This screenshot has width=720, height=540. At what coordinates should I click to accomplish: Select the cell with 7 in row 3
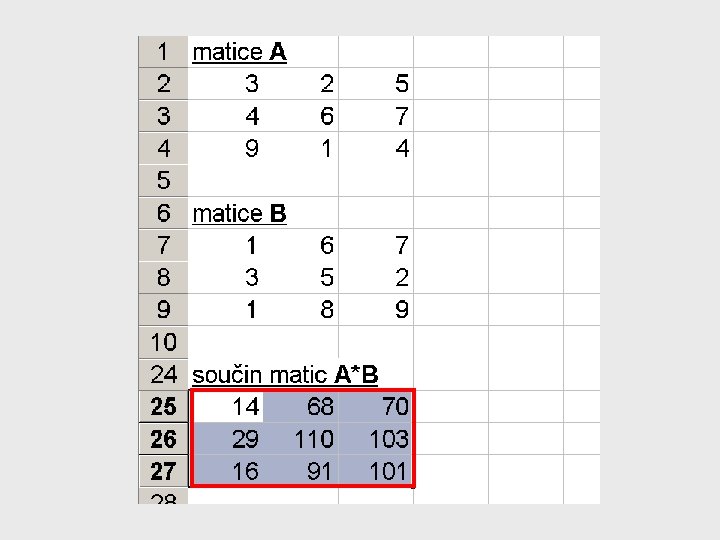(x=376, y=116)
